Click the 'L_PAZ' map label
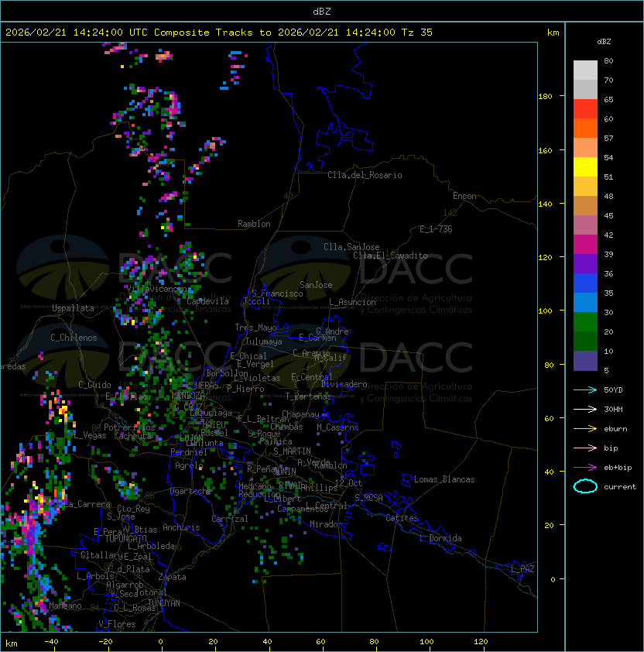The image size is (644, 652). click(x=522, y=569)
